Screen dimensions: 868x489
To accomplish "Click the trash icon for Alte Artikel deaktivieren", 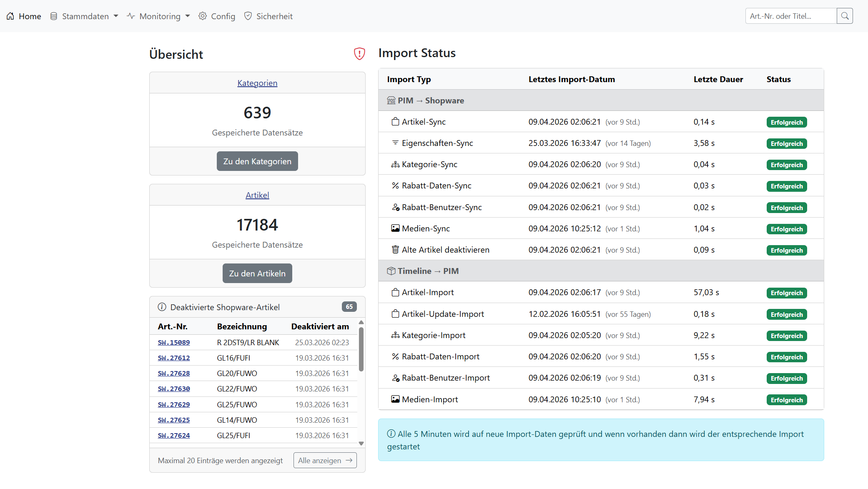I will 395,249.
